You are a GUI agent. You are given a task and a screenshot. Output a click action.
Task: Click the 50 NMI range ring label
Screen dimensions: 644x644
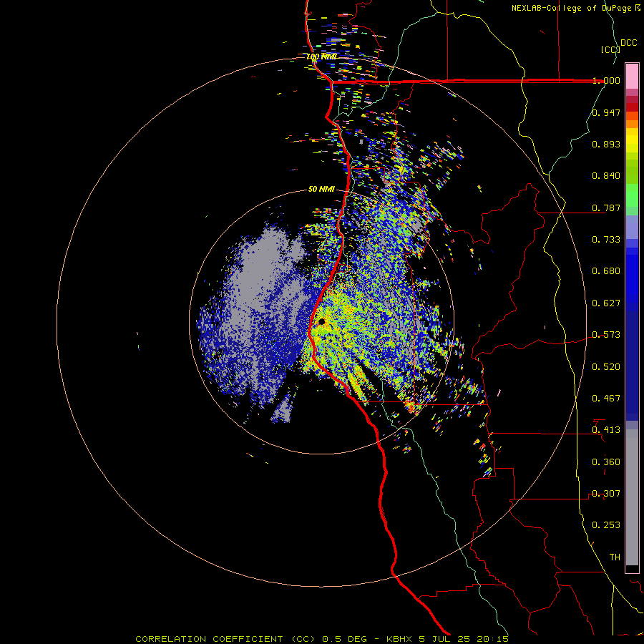click(x=321, y=190)
